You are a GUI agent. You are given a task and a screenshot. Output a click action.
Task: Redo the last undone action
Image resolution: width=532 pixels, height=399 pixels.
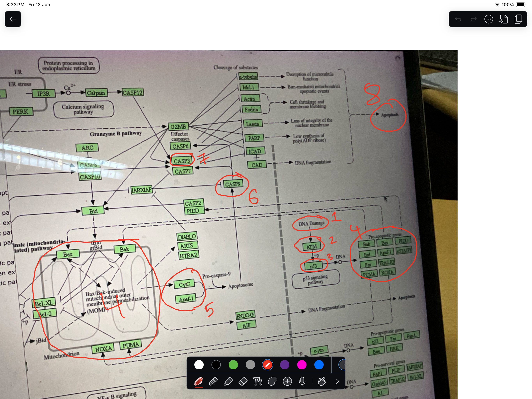click(473, 19)
